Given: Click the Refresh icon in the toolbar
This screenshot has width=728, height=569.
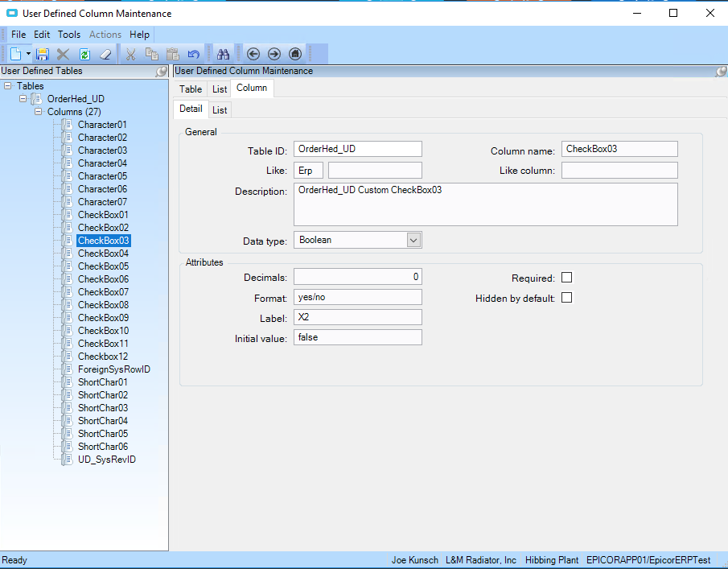Looking at the screenshot, I should [84, 54].
